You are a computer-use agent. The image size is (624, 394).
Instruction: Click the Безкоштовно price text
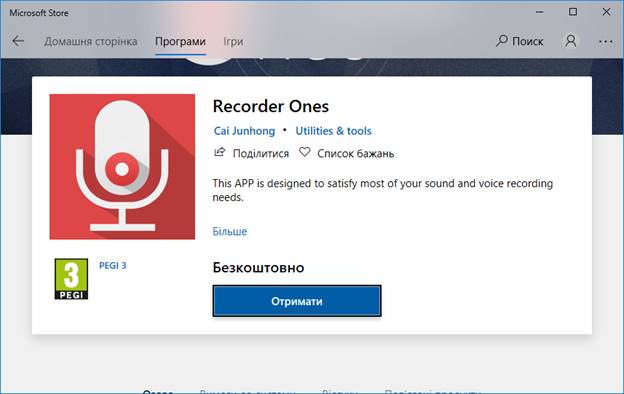click(x=258, y=267)
